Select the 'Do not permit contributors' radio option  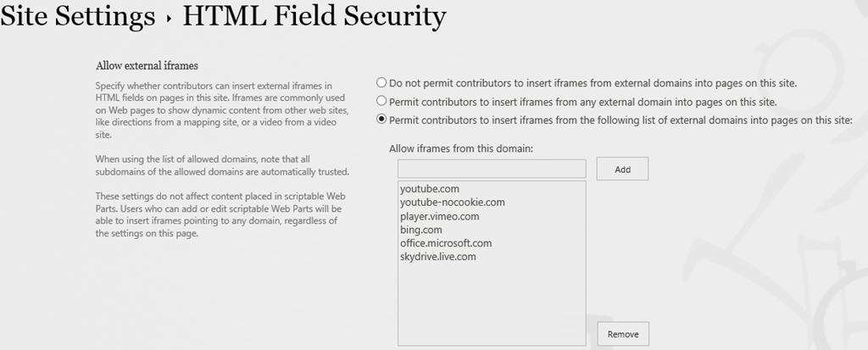tap(381, 83)
